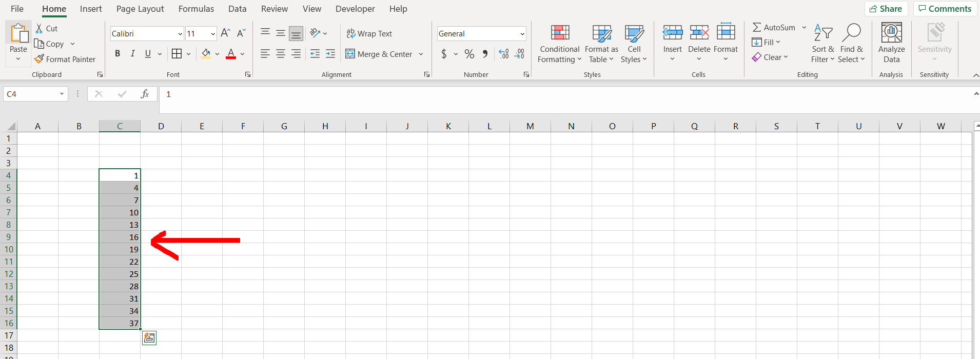Viewport: 980px width, 359px height.
Task: Click the formula bar input field
Action: pyautogui.click(x=564, y=99)
